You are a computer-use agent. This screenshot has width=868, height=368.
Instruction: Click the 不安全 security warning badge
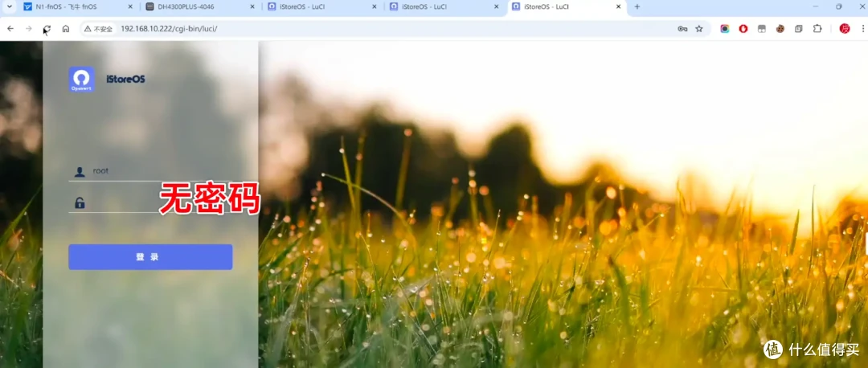point(99,29)
